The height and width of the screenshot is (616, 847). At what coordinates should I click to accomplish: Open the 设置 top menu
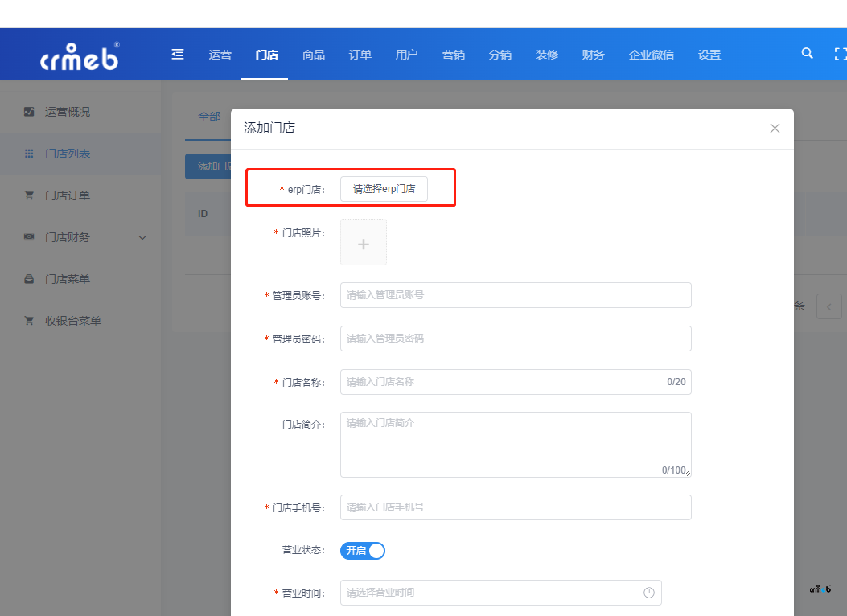click(x=709, y=55)
